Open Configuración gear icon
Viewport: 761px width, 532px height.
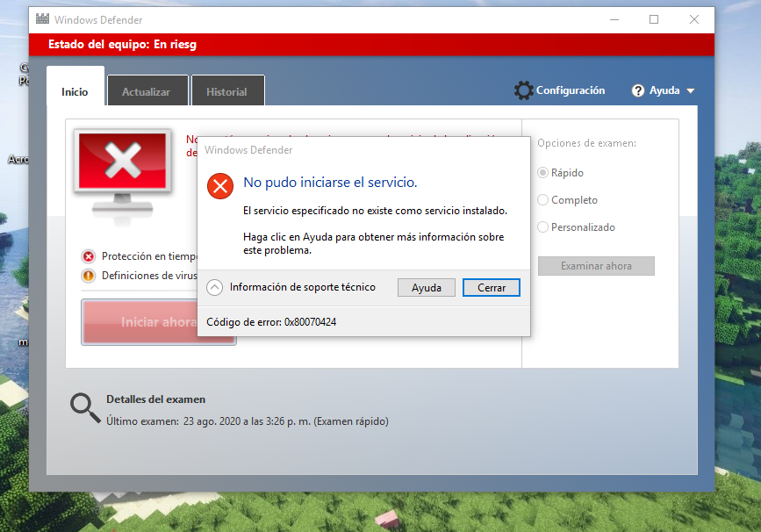coord(523,90)
